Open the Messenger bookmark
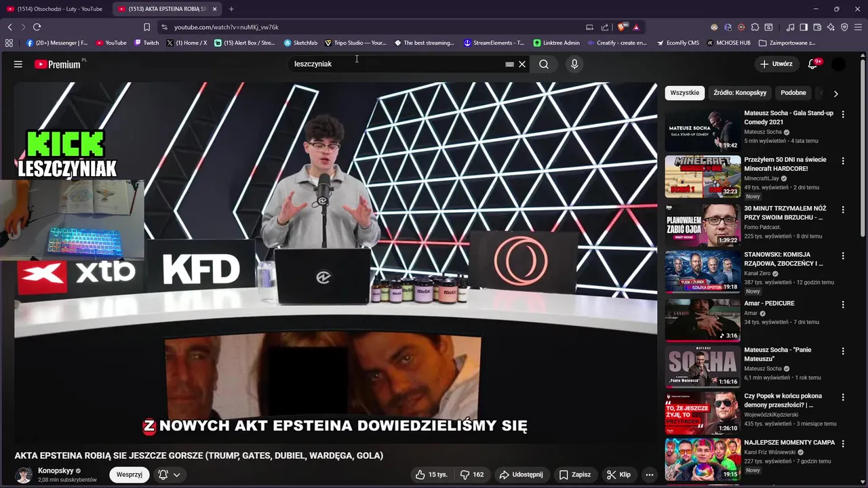 click(57, 43)
